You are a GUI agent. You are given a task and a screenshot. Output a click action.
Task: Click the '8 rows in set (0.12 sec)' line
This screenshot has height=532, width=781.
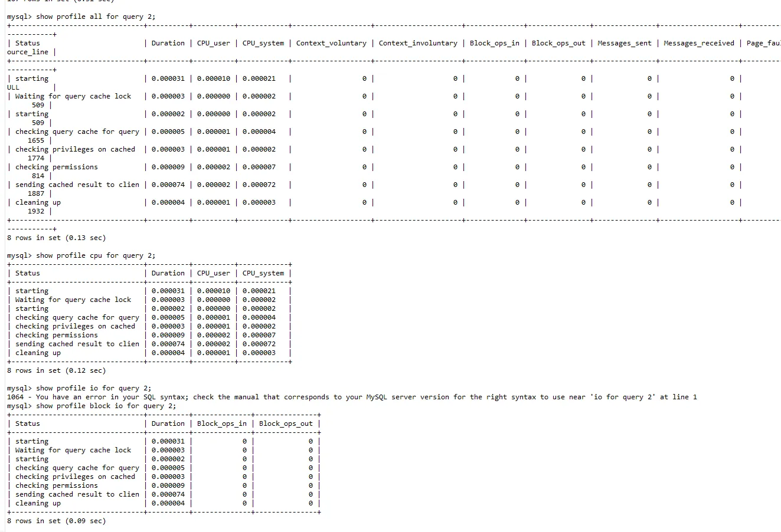56,370
